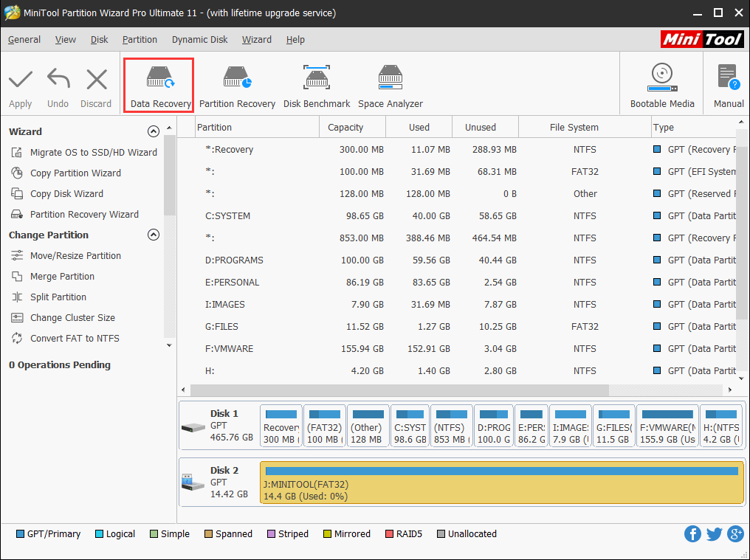Open the Help menu
Image resolution: width=750 pixels, height=560 pixels.
pyautogui.click(x=295, y=40)
